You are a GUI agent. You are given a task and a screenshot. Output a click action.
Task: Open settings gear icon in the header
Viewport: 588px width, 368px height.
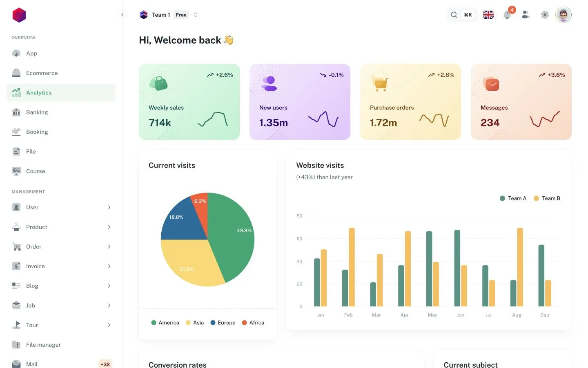point(545,15)
